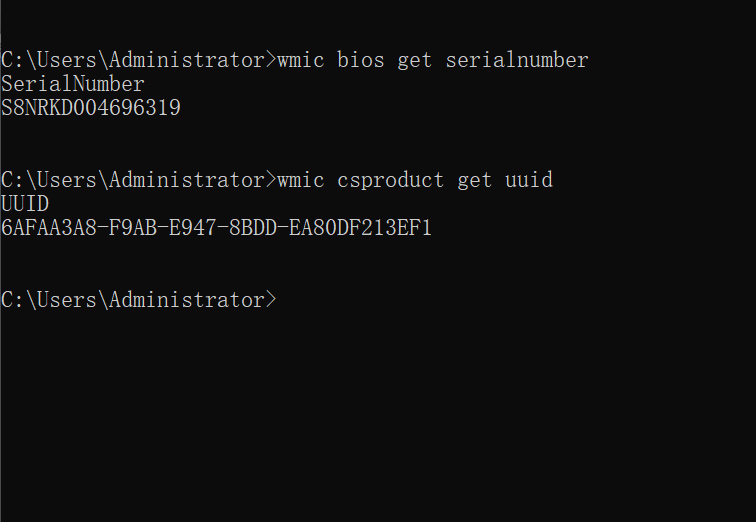Viewport: 756px width, 522px height.
Task: Click the serial number value S8NRKD004696319
Action: click(91, 108)
